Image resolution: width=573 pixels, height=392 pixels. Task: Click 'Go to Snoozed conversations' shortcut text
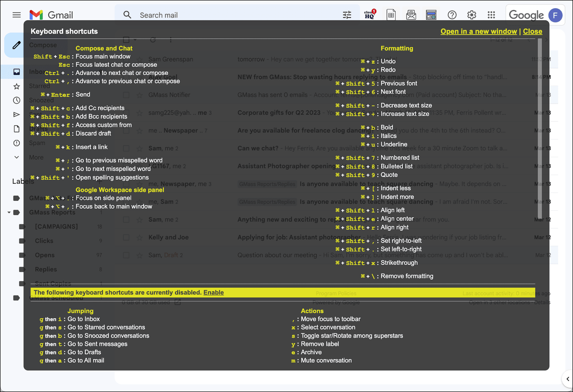(x=108, y=336)
